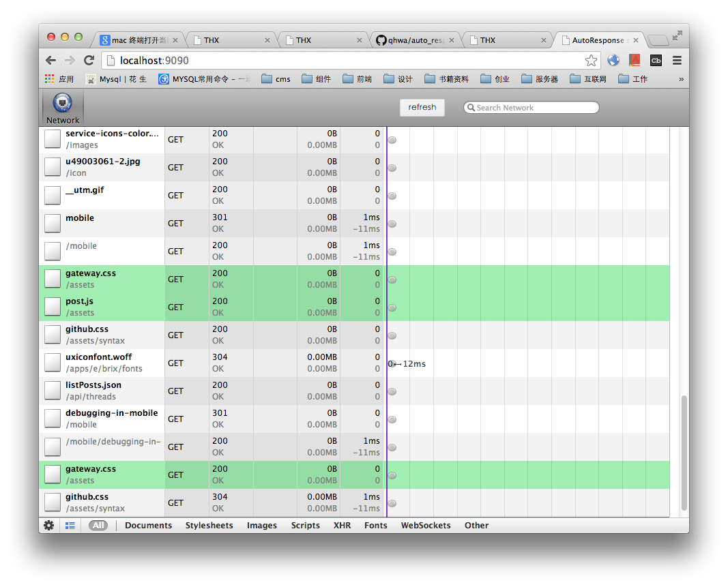Open the Network panel icon
728x587 pixels.
tap(63, 108)
